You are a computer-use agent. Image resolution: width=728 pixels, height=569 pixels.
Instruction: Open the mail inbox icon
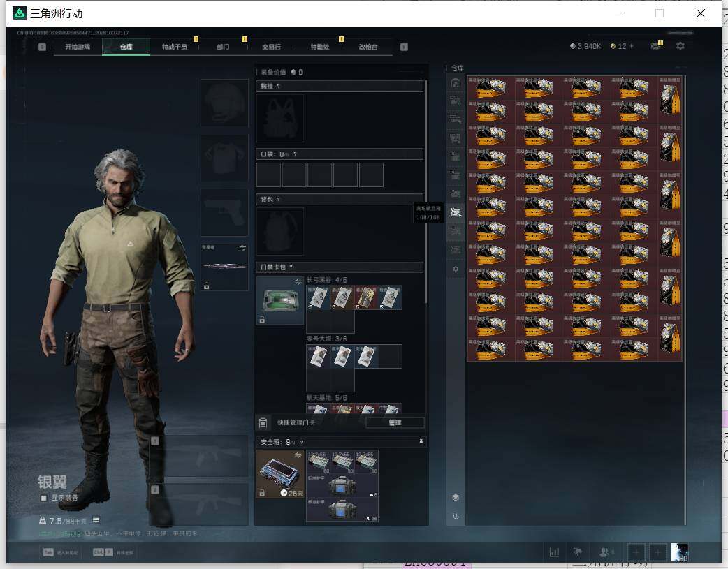[655, 46]
